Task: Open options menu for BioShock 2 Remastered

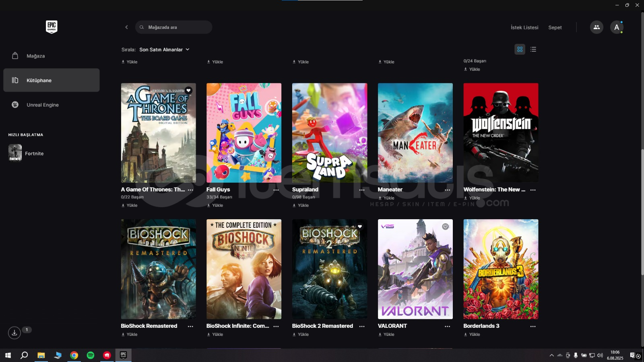Action: click(x=362, y=326)
